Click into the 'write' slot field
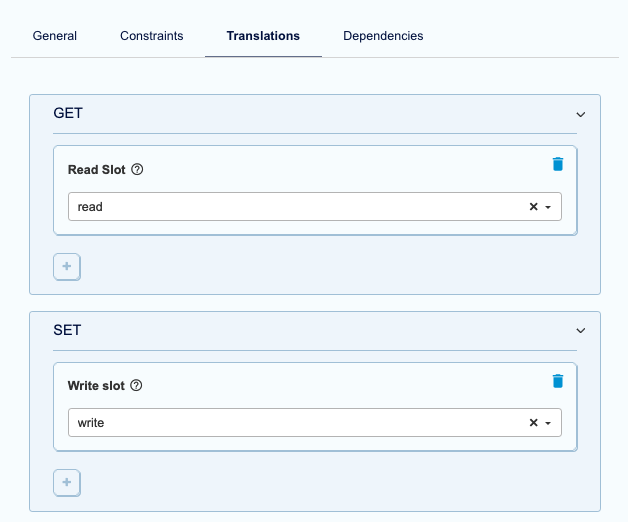This screenshot has height=522, width=628. [290, 423]
